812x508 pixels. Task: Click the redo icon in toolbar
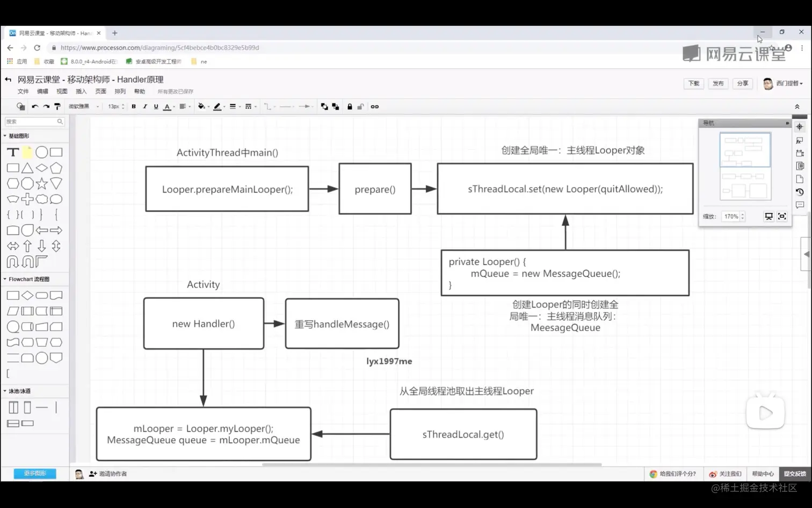[x=46, y=106]
